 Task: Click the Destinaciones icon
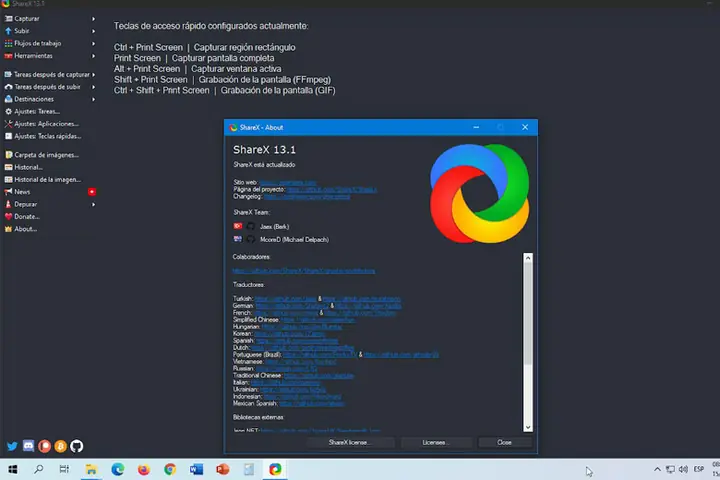click(8, 99)
